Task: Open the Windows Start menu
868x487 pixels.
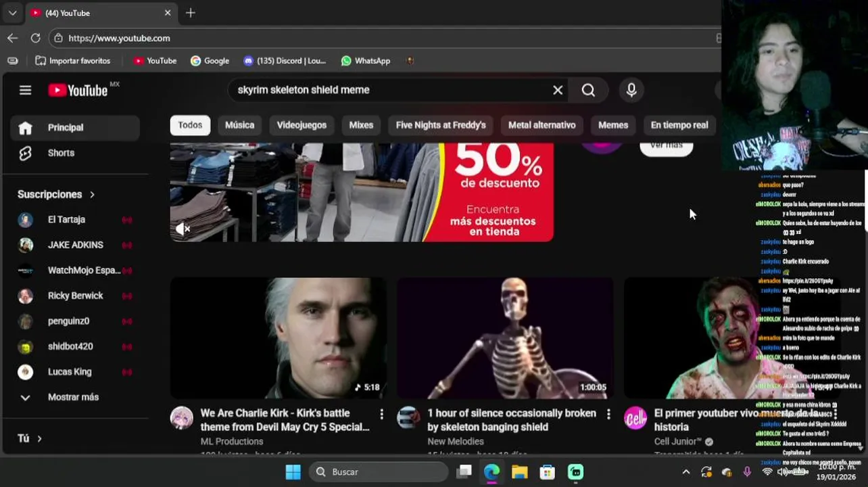Action: click(293, 472)
